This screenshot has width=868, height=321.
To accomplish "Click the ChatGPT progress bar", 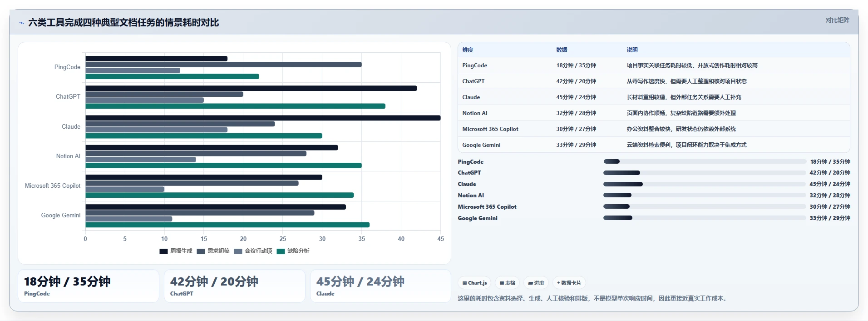I will coord(705,173).
